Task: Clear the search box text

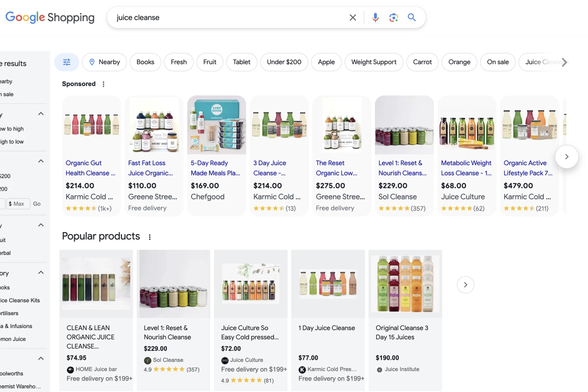Action: [353, 18]
